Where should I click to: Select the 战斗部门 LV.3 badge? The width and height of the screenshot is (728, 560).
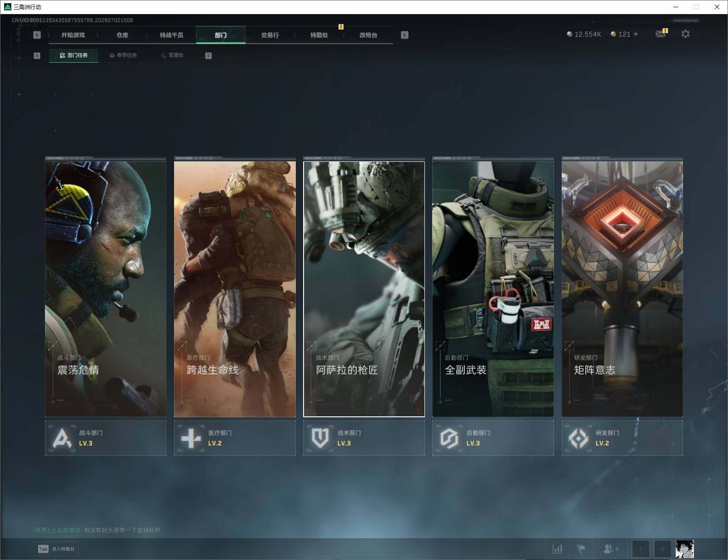pyautogui.click(x=105, y=438)
